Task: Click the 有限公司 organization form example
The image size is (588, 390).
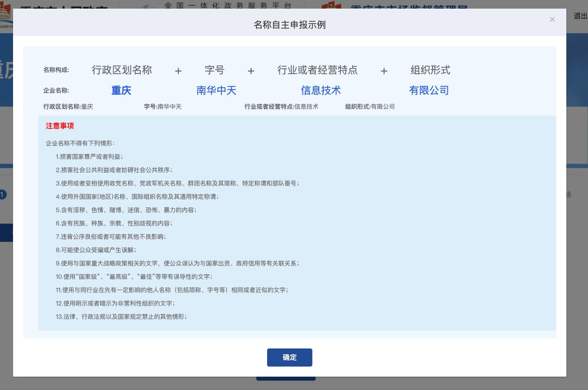Action: click(430, 91)
